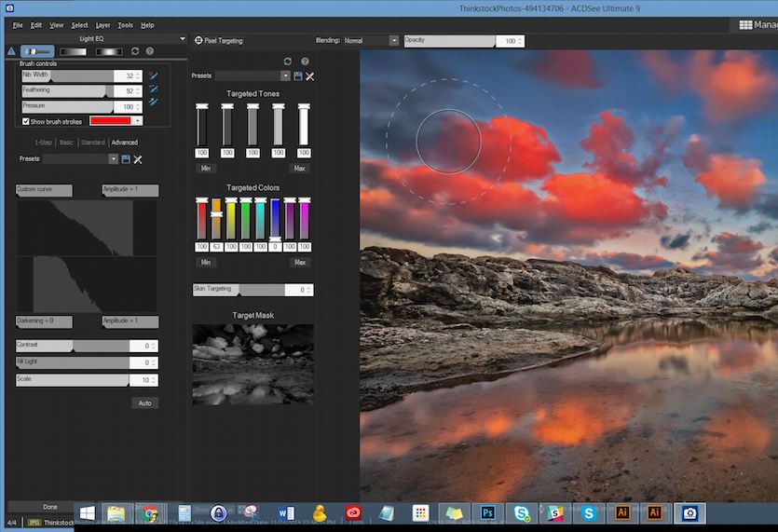Open the Blending mode dropdown

tap(393, 41)
